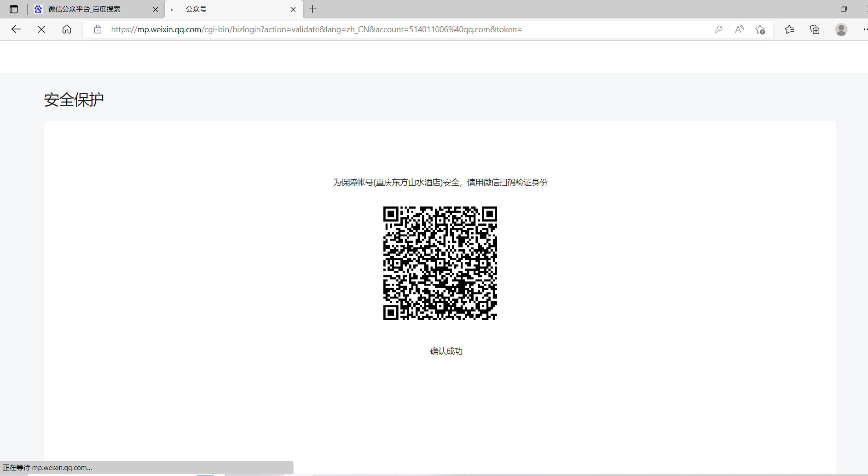Restore down the browser window
This screenshot has width=868, height=476.
point(844,9)
